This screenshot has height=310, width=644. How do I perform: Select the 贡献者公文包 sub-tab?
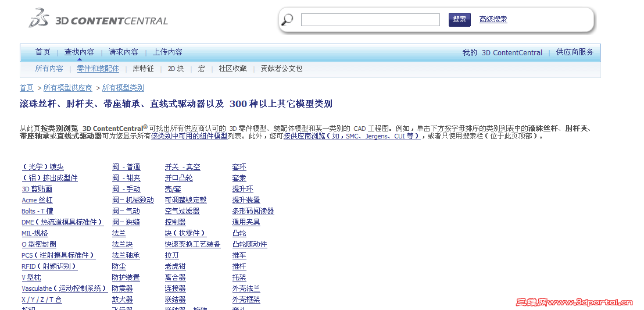click(x=281, y=69)
